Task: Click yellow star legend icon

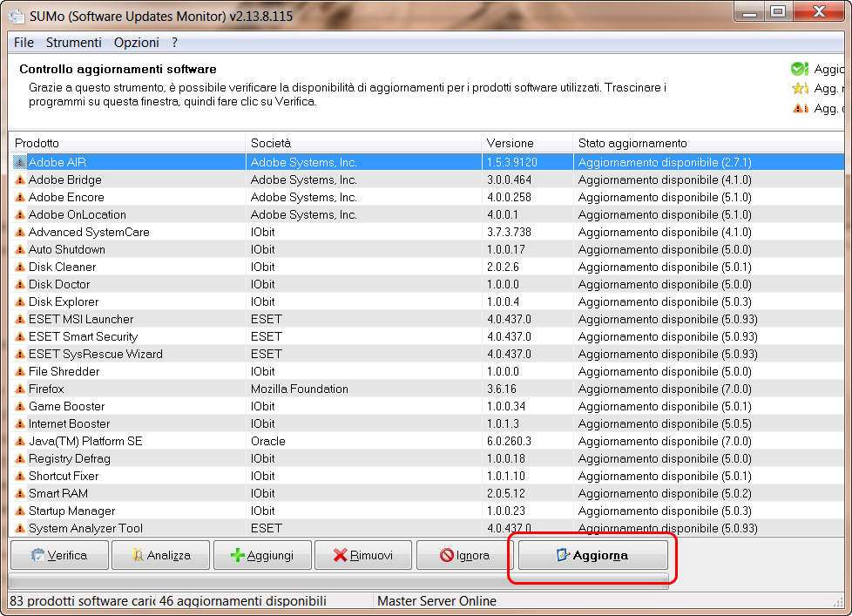Action: click(800, 88)
